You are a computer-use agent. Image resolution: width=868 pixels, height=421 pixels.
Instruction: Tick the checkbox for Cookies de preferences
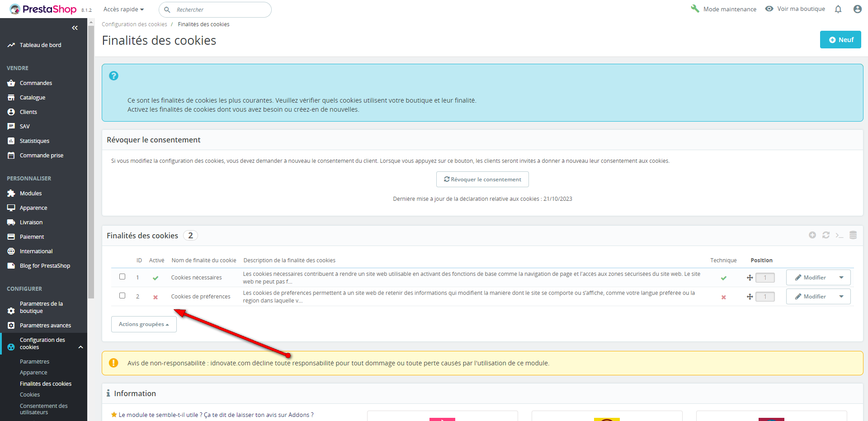pyautogui.click(x=122, y=296)
